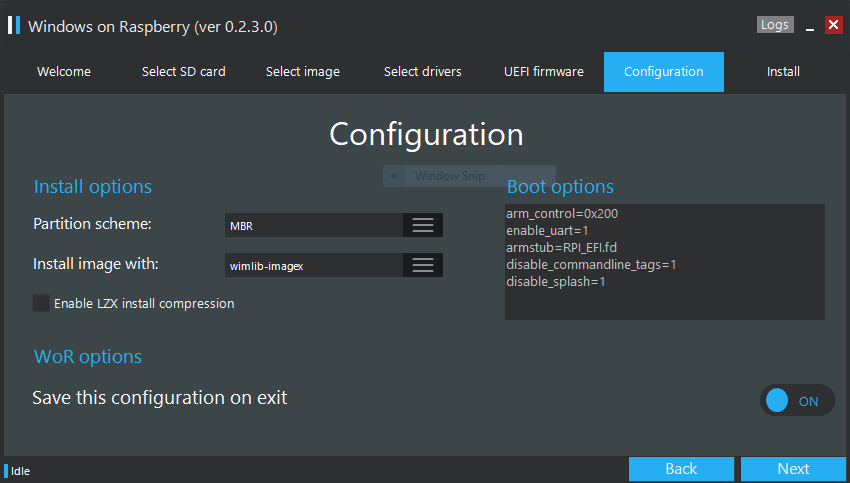Screen dimensions: 850x483
Task: Expand the wimlib-imagex install method dropdown
Action: 314,266
